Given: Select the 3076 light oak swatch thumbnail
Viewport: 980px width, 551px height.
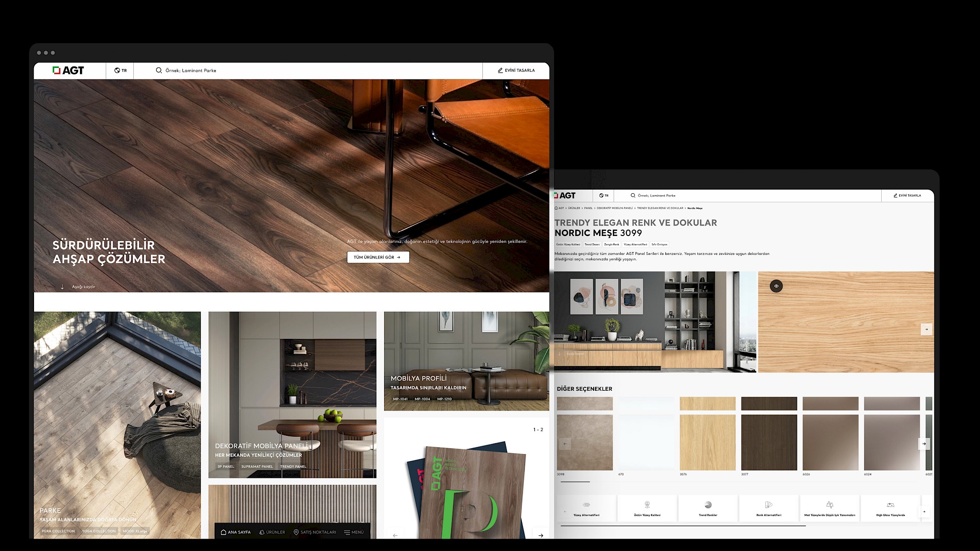Looking at the screenshot, I should 707,442.
